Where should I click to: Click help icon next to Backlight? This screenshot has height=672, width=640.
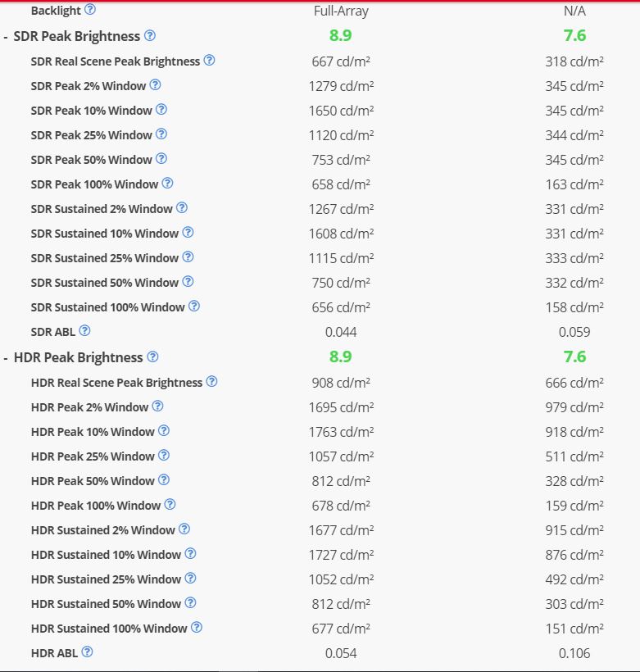(x=90, y=10)
